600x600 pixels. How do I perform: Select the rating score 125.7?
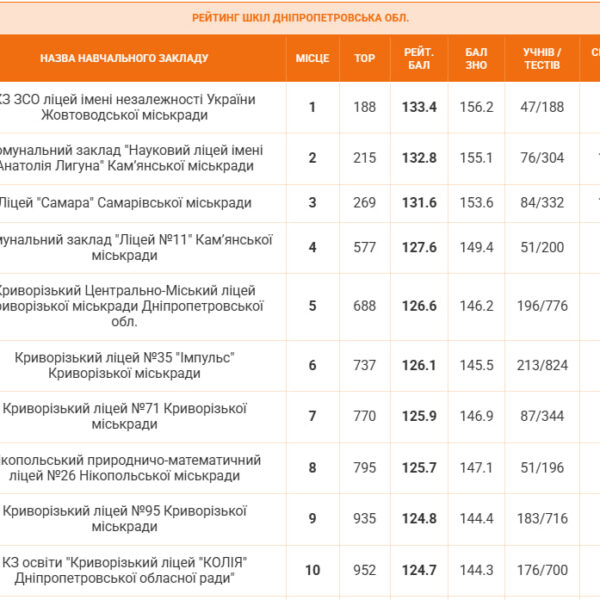pos(419,468)
